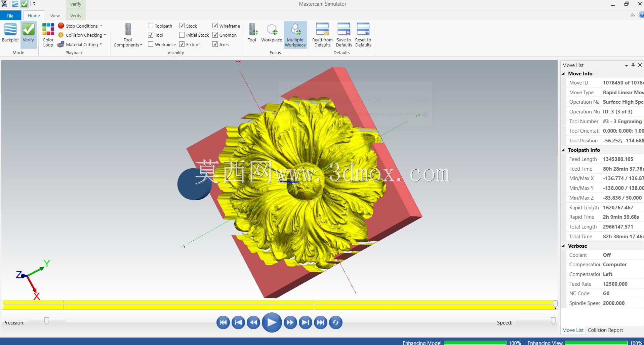Click the Feed Rate value 12500.000
The width and height of the screenshot is (644, 345).
coord(615,284)
